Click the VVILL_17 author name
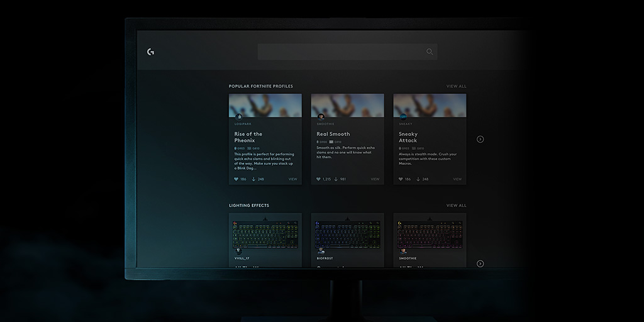The width and height of the screenshot is (644, 322). coord(242,258)
